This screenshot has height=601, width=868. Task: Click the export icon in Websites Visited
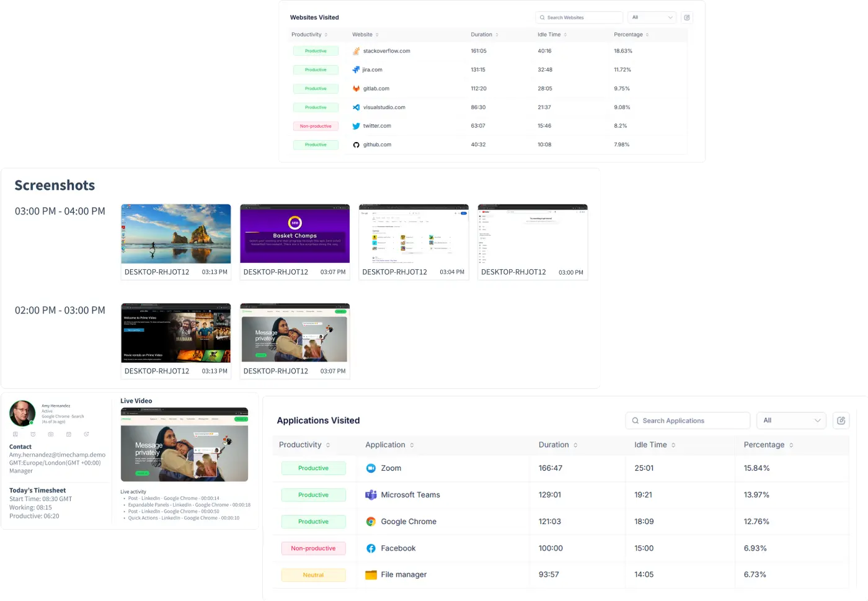click(x=686, y=17)
